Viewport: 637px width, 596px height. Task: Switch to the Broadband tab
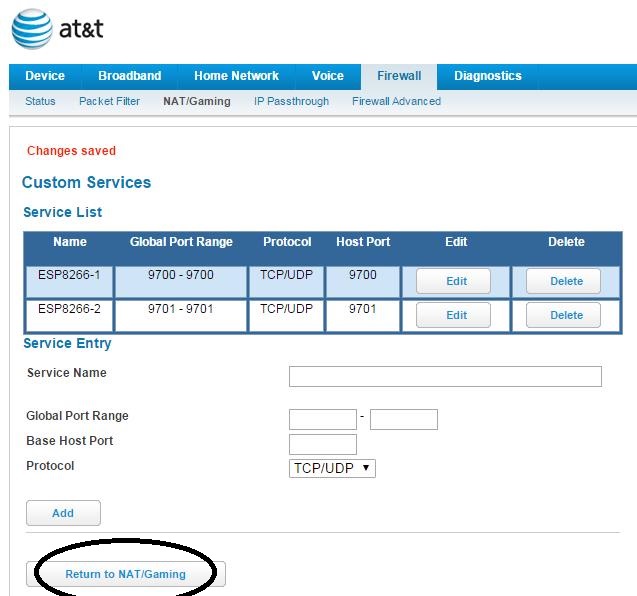click(x=130, y=76)
